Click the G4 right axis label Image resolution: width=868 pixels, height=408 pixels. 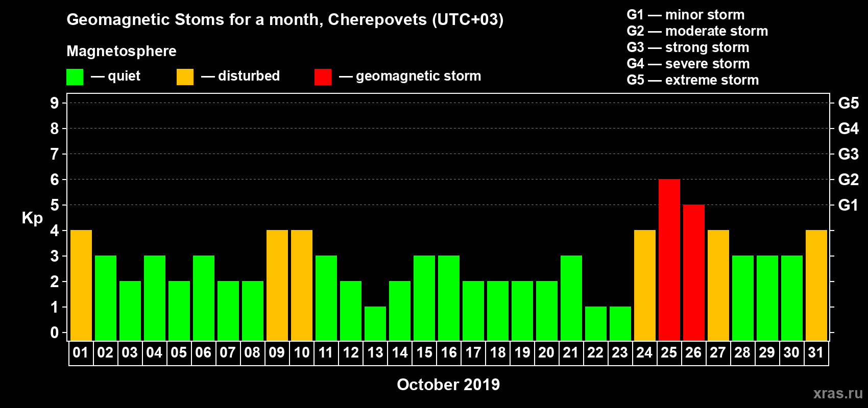[849, 129]
